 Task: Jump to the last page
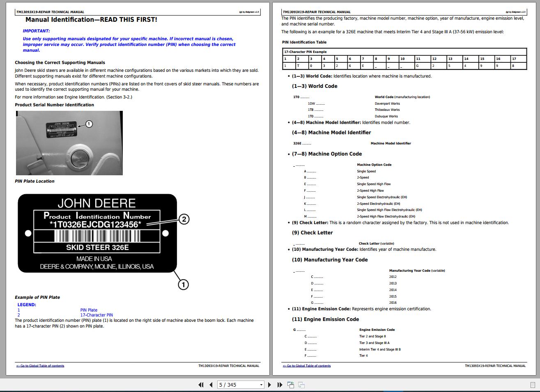pyautogui.click(x=280, y=385)
